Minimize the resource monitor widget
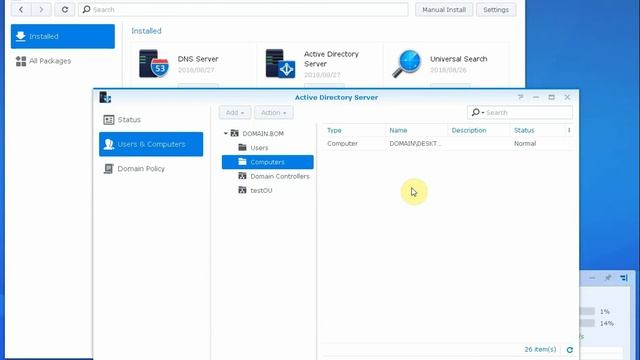This screenshot has width=640, height=360. (x=592, y=278)
